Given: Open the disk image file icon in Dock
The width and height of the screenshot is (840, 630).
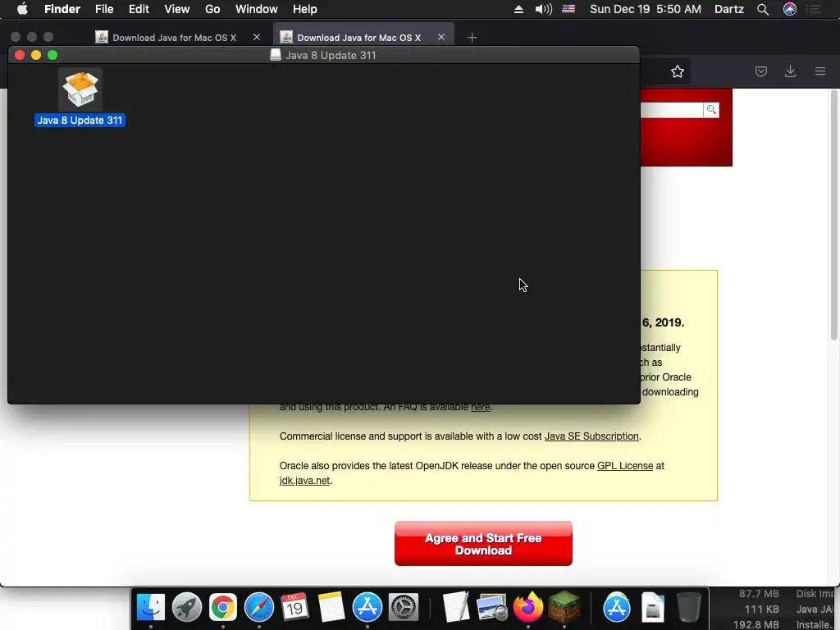Looking at the screenshot, I should pyautogui.click(x=652, y=608).
